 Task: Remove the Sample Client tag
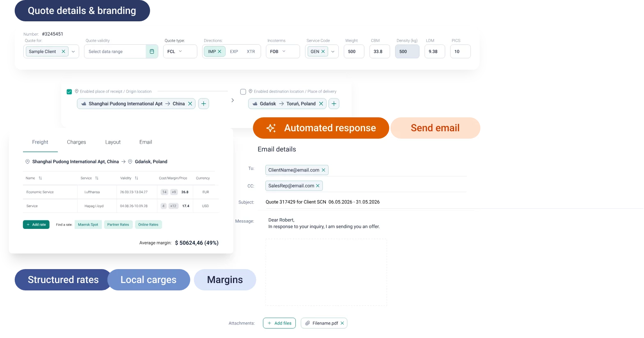coord(63,52)
